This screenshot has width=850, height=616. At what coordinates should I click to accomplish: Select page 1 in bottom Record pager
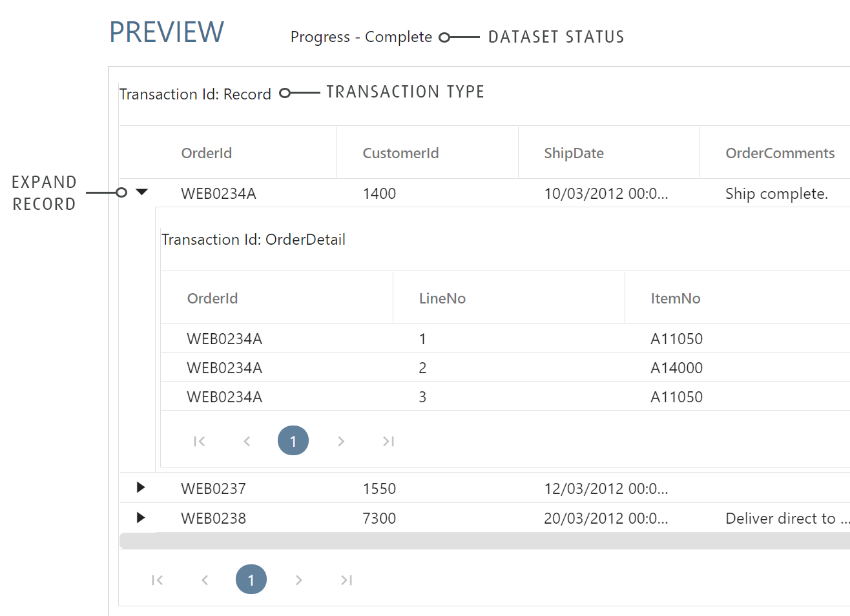point(251,580)
